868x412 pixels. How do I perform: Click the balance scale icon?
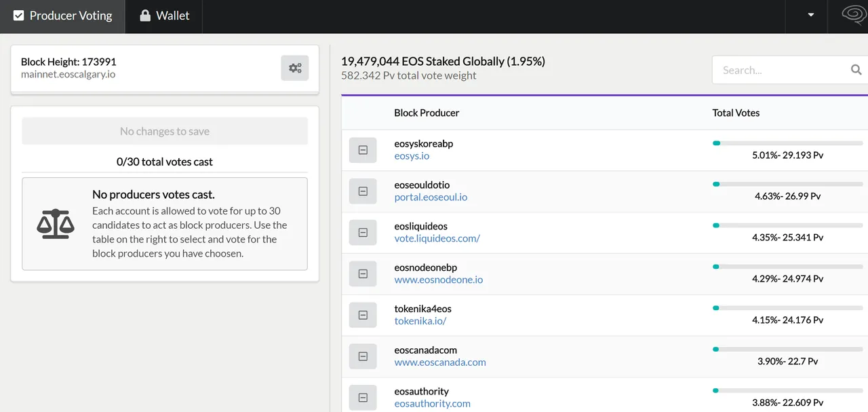[x=56, y=224]
